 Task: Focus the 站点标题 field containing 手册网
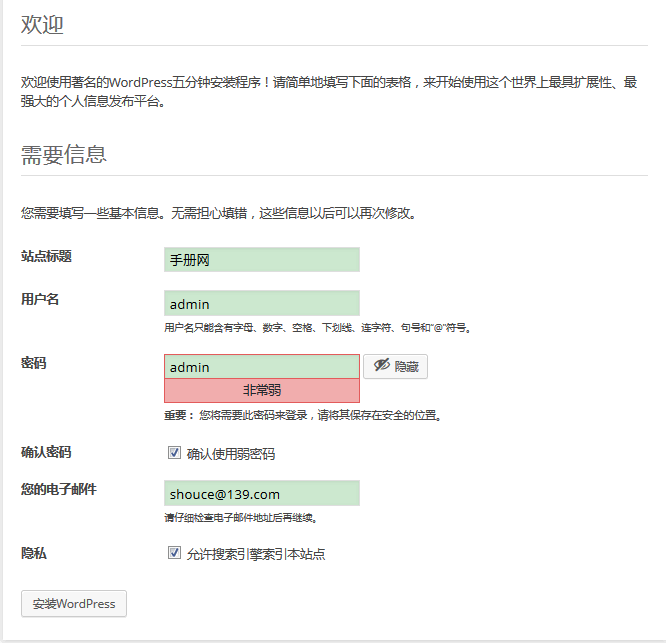tap(261, 260)
